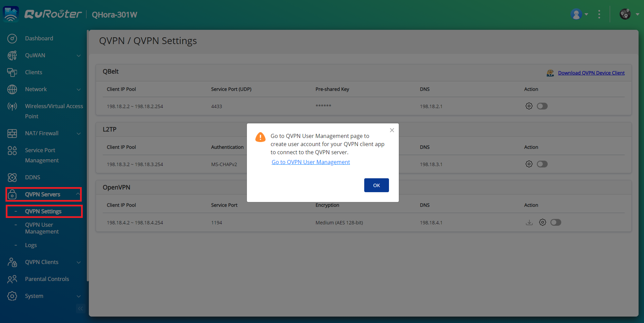The image size is (644, 323).
Task: Click the QVPN Servers lock icon
Action: tap(12, 195)
